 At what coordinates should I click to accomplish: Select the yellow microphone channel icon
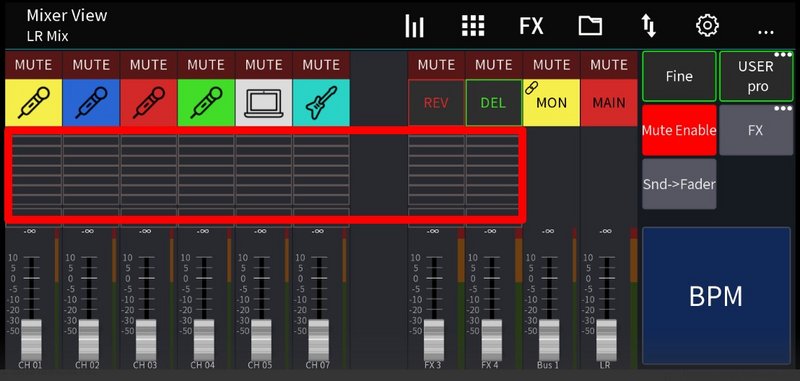34,103
